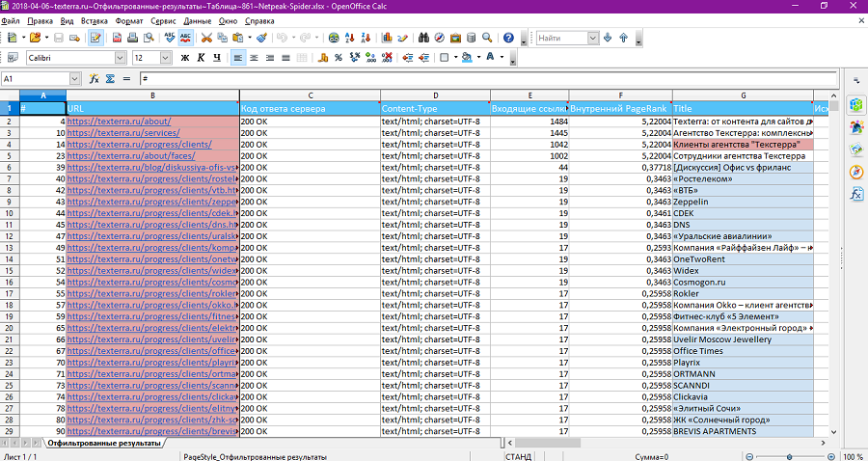Click the column G header

743,95
